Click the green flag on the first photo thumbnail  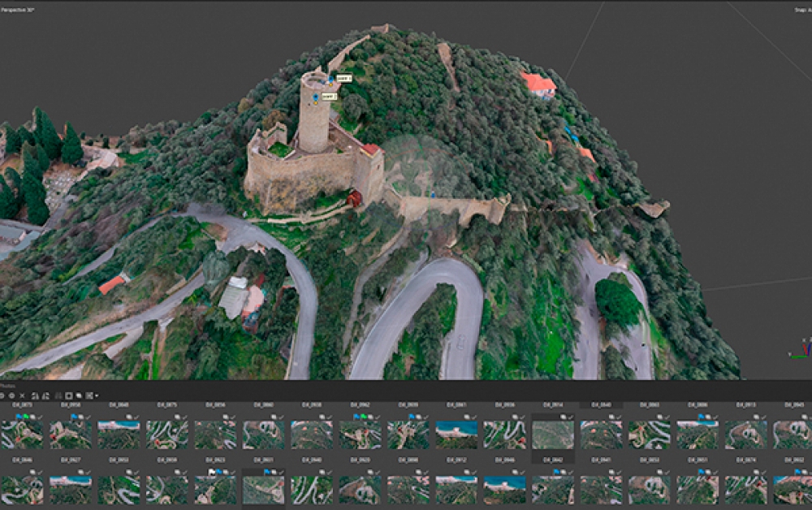[26, 417]
